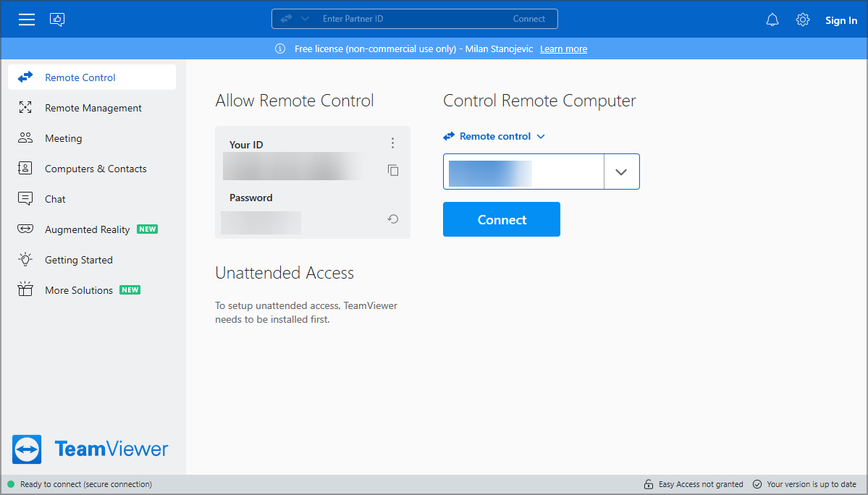868x495 pixels.
Task: Click the Control Remote Computer heading
Action: (x=540, y=101)
